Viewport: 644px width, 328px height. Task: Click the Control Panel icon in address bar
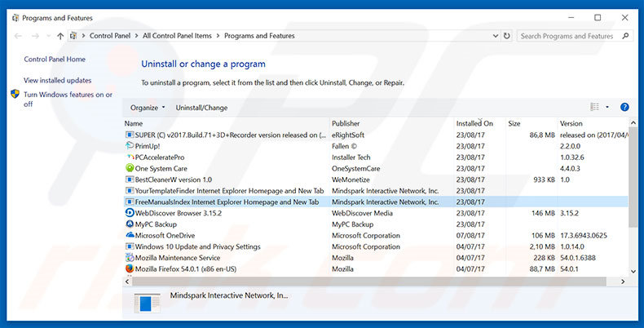pos(73,36)
